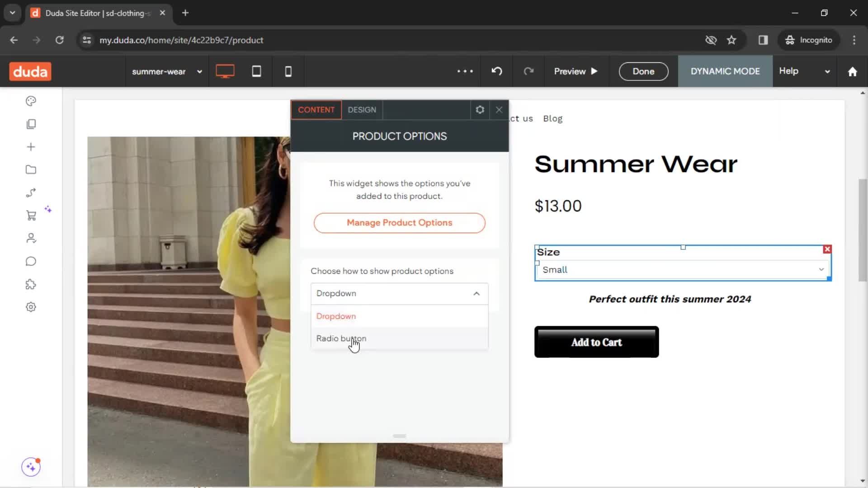Viewport: 868px width, 488px height.
Task: Go to the Duda home dashboard
Action: click(852, 71)
